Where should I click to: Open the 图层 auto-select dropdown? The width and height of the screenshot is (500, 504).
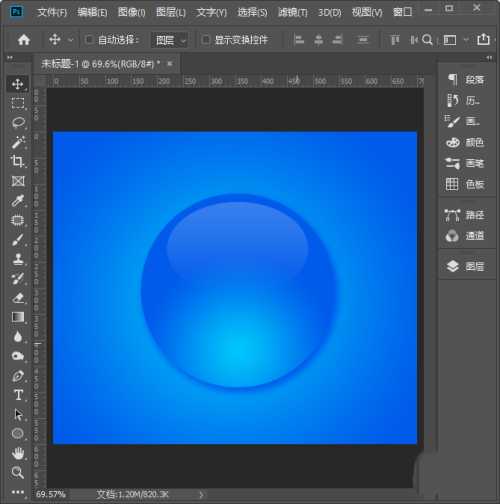170,40
